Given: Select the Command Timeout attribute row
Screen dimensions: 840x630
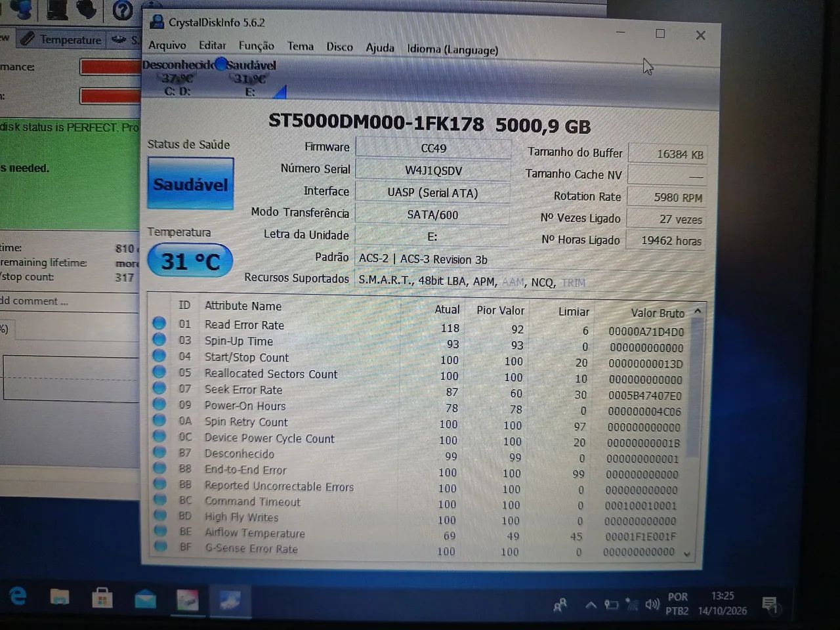Looking at the screenshot, I should [x=420, y=503].
